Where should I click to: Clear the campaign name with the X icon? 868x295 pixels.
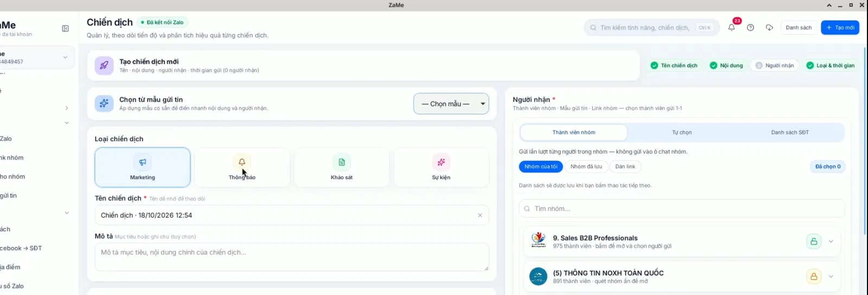pos(480,215)
